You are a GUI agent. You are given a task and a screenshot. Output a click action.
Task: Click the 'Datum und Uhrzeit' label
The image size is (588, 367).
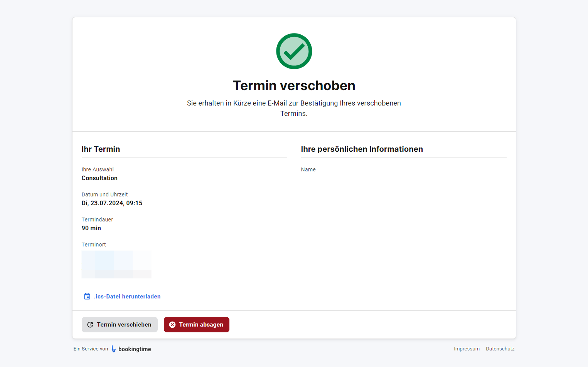click(104, 194)
